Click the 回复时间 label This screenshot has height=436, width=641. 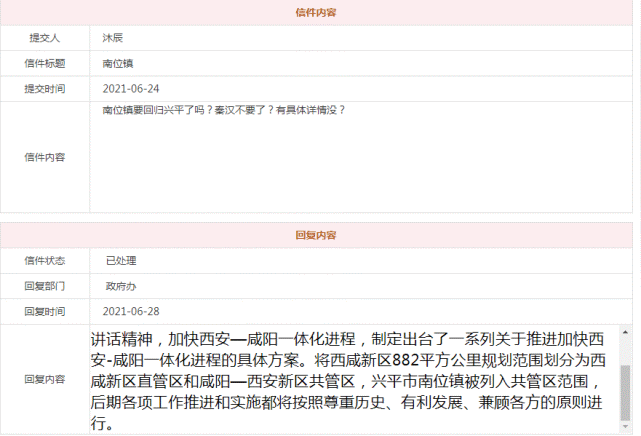point(45,311)
